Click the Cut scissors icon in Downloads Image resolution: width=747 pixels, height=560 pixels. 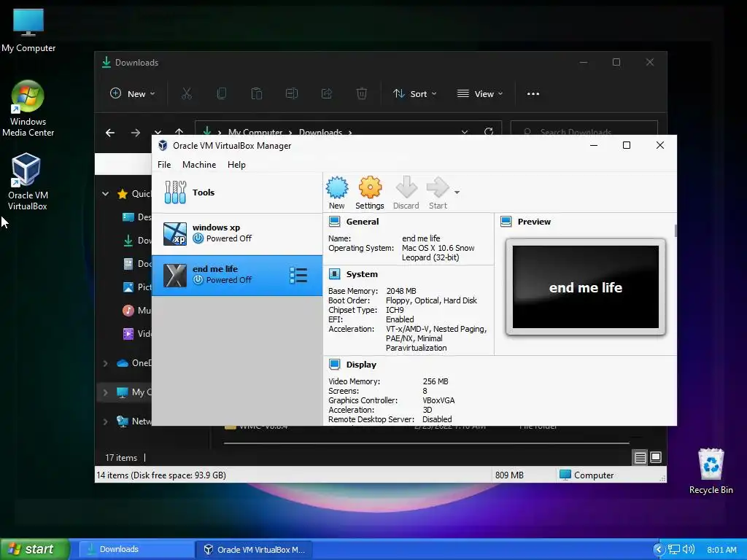point(186,94)
